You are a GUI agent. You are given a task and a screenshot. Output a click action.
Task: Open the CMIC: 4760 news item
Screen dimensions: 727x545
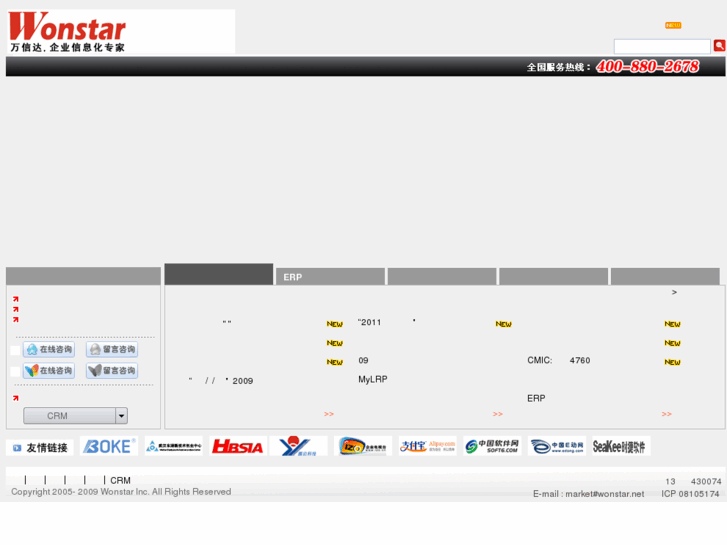tap(558, 360)
